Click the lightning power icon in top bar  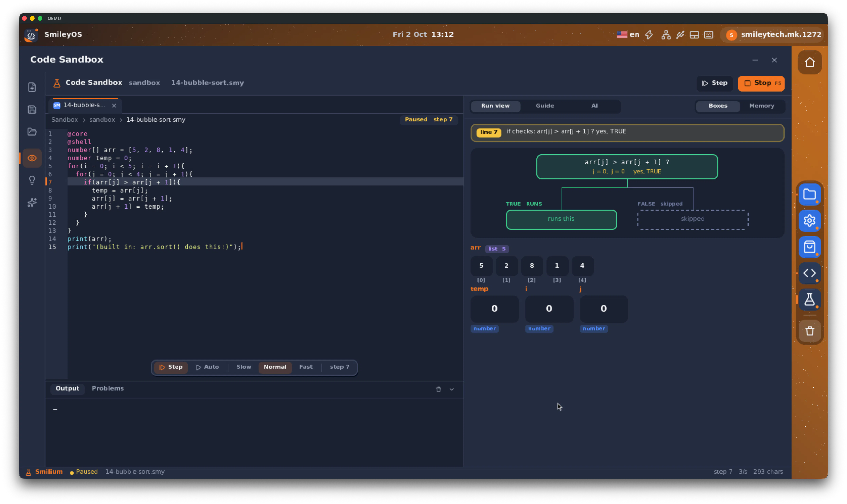click(649, 35)
